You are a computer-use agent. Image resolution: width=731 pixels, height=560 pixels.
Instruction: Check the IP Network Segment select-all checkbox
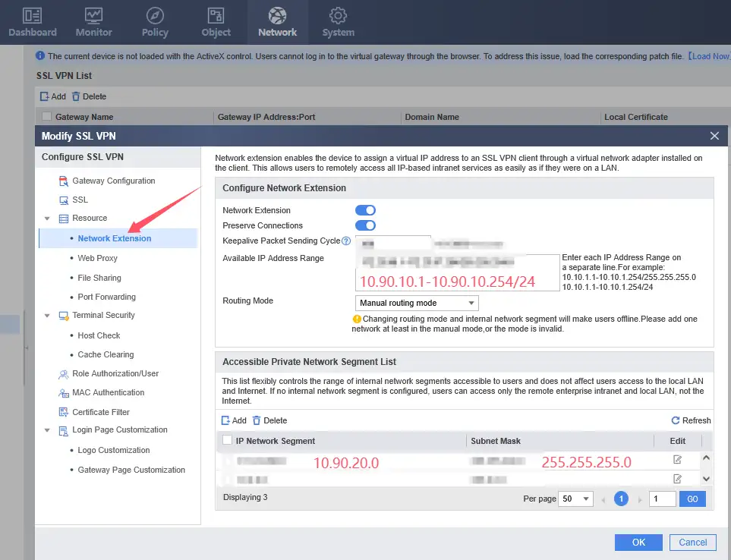227,440
